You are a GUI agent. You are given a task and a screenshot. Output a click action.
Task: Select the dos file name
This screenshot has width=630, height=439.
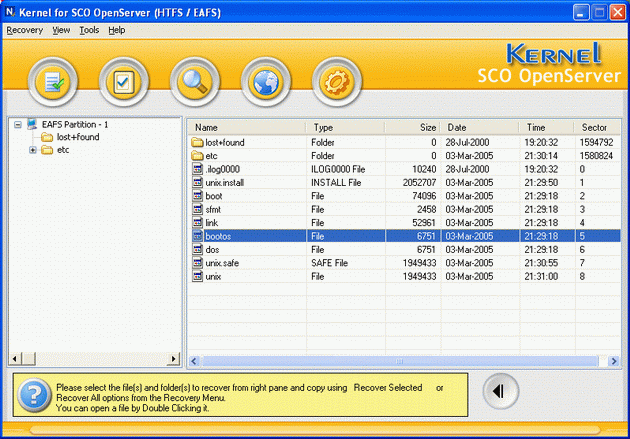pos(212,249)
